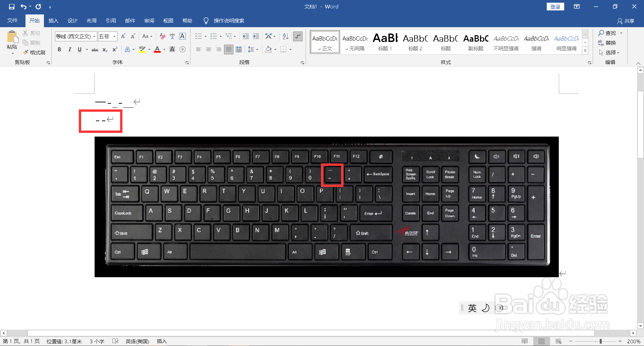Apply the No Spacing 无间隔 style

point(355,42)
